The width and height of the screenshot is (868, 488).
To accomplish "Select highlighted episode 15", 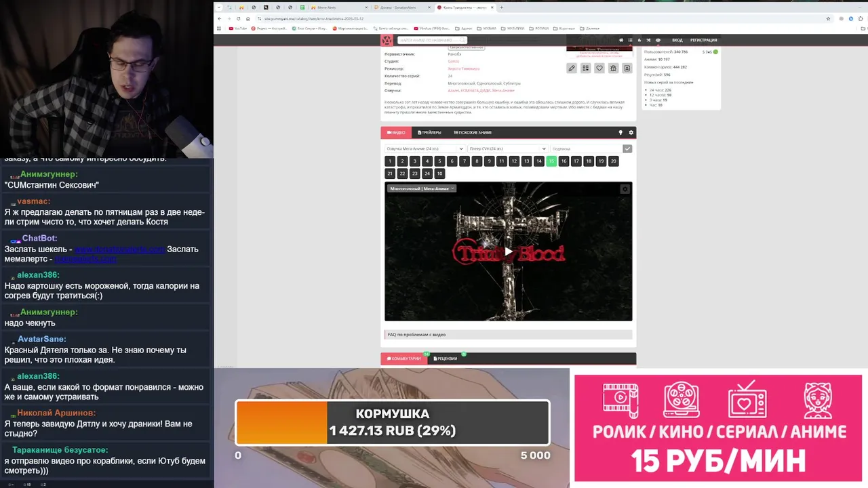I will point(551,161).
